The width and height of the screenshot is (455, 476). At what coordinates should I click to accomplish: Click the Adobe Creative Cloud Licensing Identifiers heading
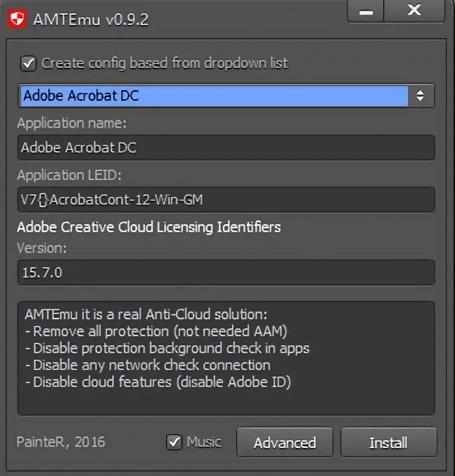pyautogui.click(x=149, y=227)
